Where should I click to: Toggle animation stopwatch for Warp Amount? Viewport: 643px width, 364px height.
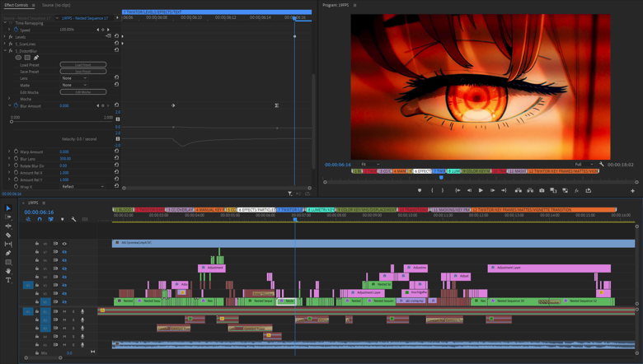click(x=16, y=152)
